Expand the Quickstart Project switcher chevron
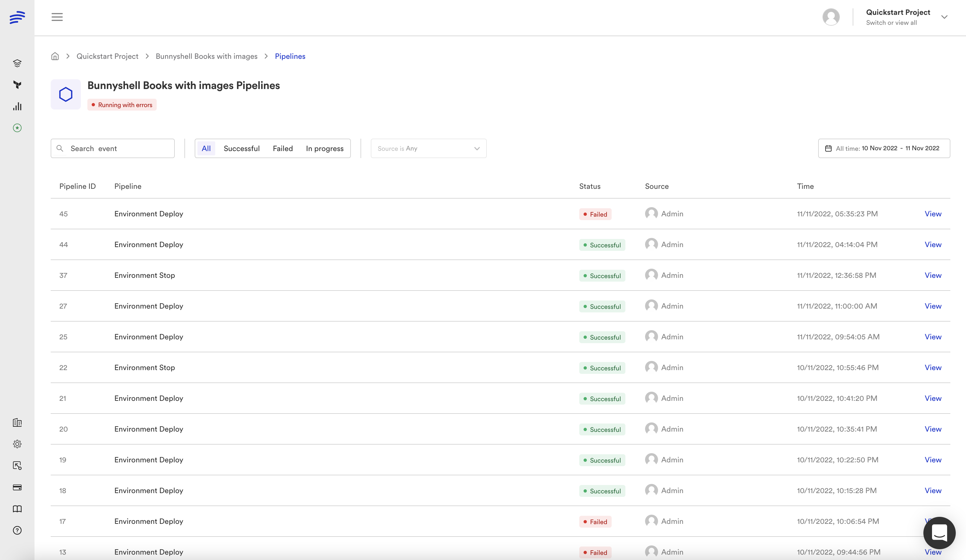This screenshot has height=560, width=966. (x=944, y=17)
